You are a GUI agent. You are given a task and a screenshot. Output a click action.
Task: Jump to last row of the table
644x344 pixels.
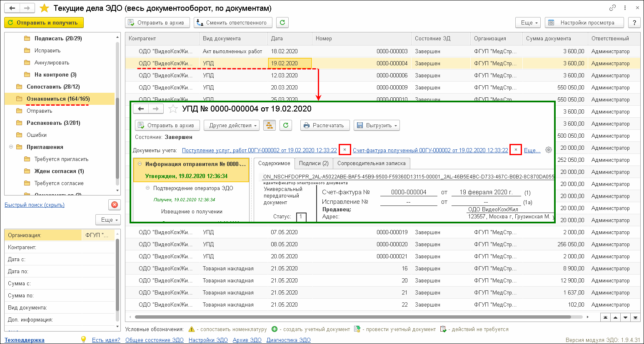635,317
